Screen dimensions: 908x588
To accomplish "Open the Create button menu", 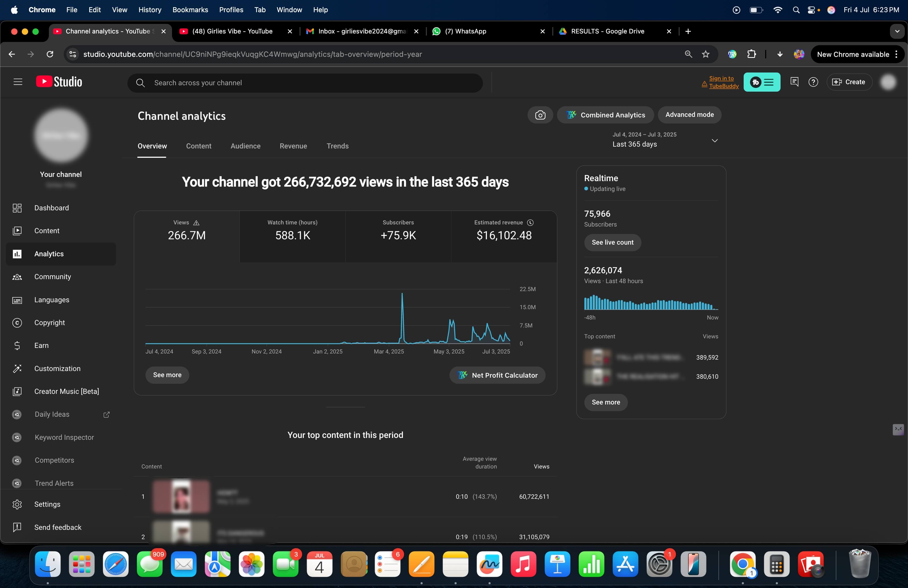I will point(849,82).
